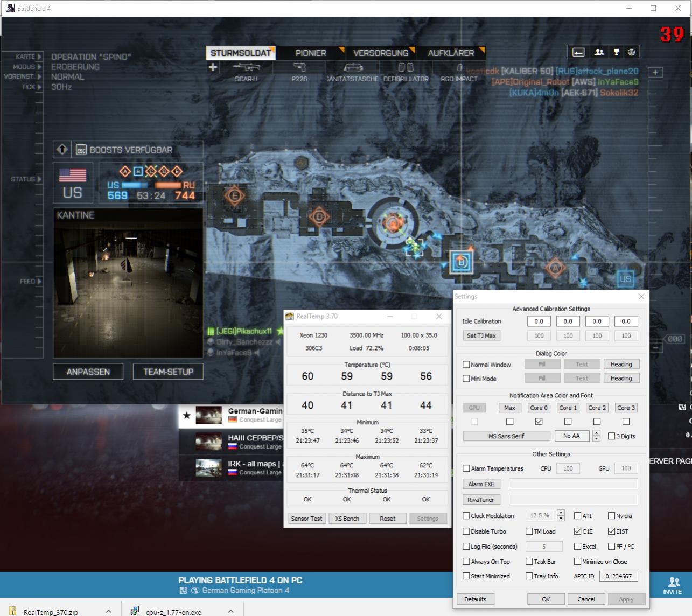Expand the FEED arrow
692x616 pixels.
point(39,282)
